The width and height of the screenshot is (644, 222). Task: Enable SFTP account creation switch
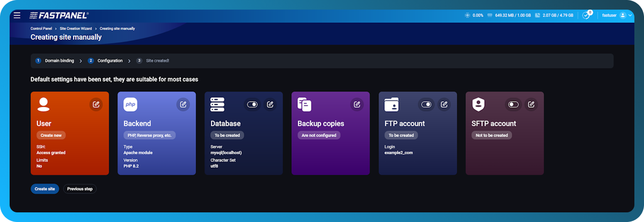coord(513,104)
